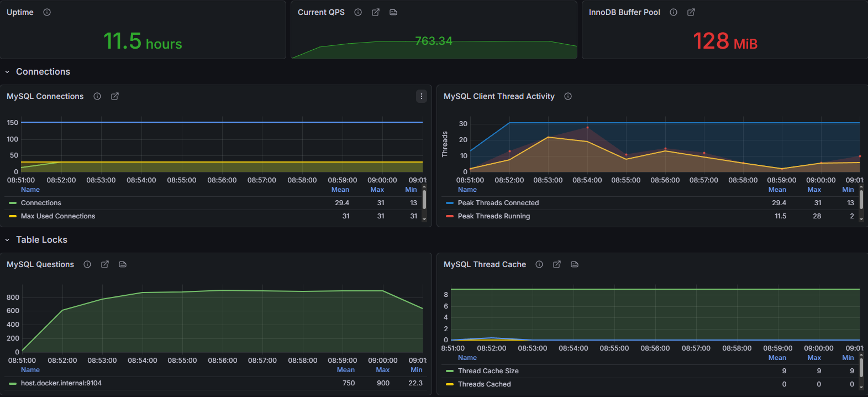
Task: Toggle the Thread Cache Size legend series
Action: click(488, 371)
